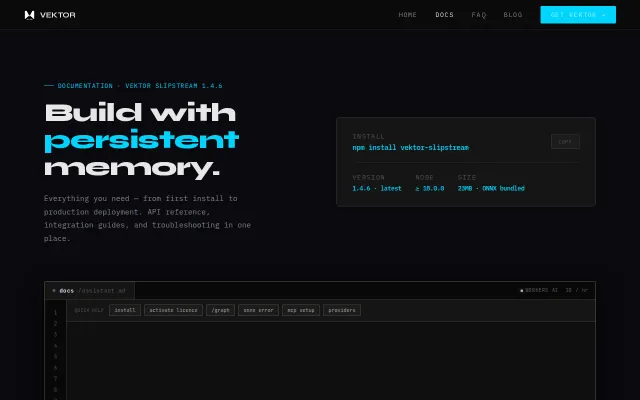
Task: Click the 'Build with persistent memory.' heading
Action: pyautogui.click(x=141, y=140)
